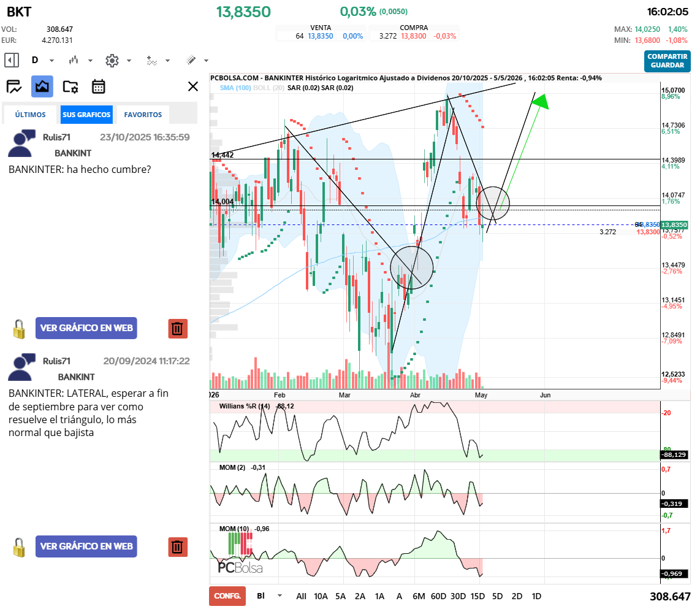Click the MOM (10) indicator label
Image resolution: width=700 pixels, height=609 pixels.
tap(234, 529)
